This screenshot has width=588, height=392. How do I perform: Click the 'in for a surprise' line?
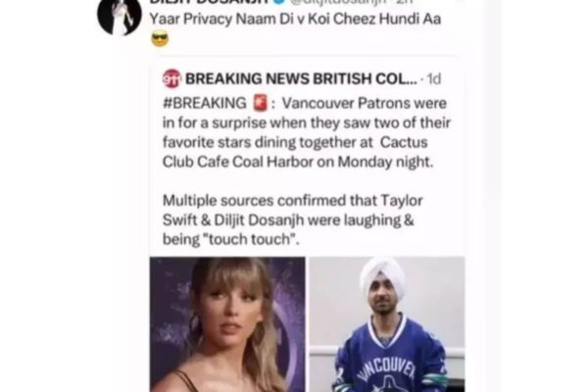307,122
